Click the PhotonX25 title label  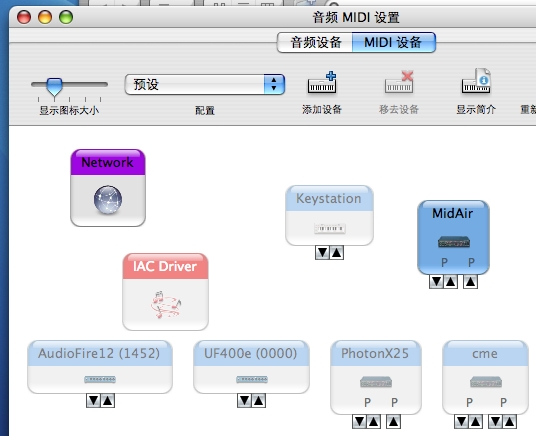(x=375, y=353)
